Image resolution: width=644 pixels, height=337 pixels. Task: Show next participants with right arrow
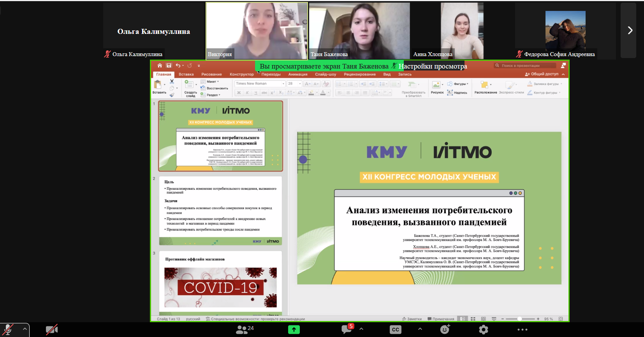pos(630,30)
